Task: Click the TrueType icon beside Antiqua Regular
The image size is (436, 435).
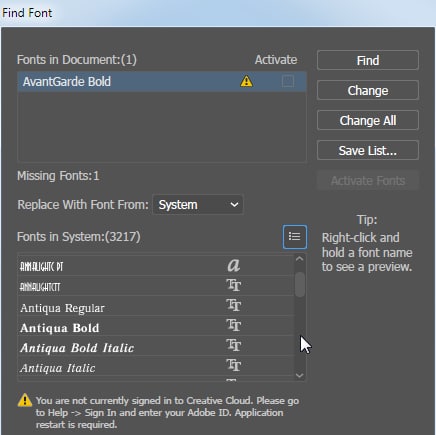Action: (234, 305)
